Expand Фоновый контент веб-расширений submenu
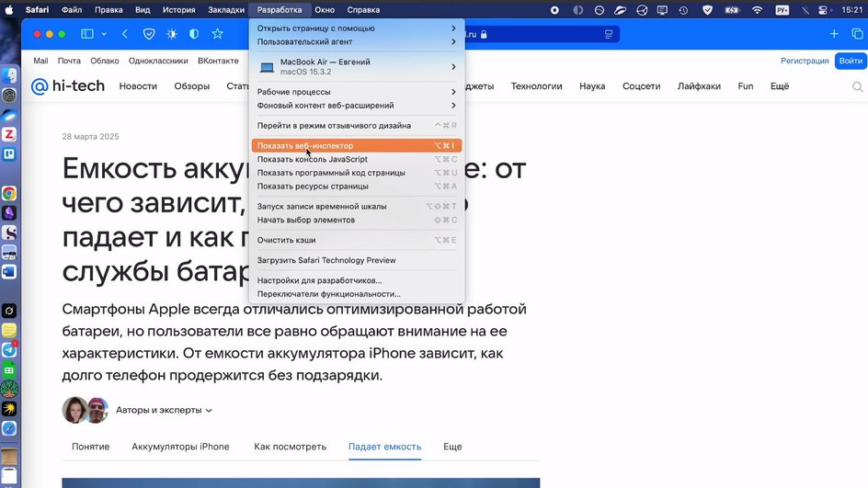The width and height of the screenshot is (868, 488). 357,105
